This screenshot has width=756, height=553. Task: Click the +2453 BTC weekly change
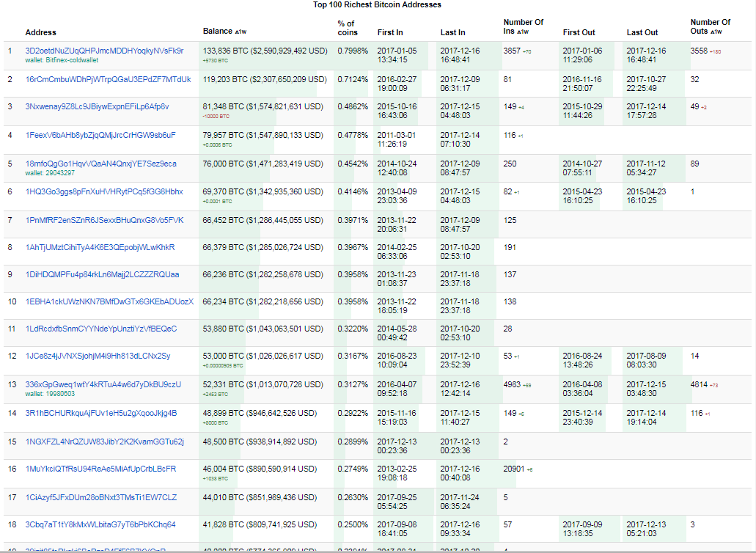(215, 395)
